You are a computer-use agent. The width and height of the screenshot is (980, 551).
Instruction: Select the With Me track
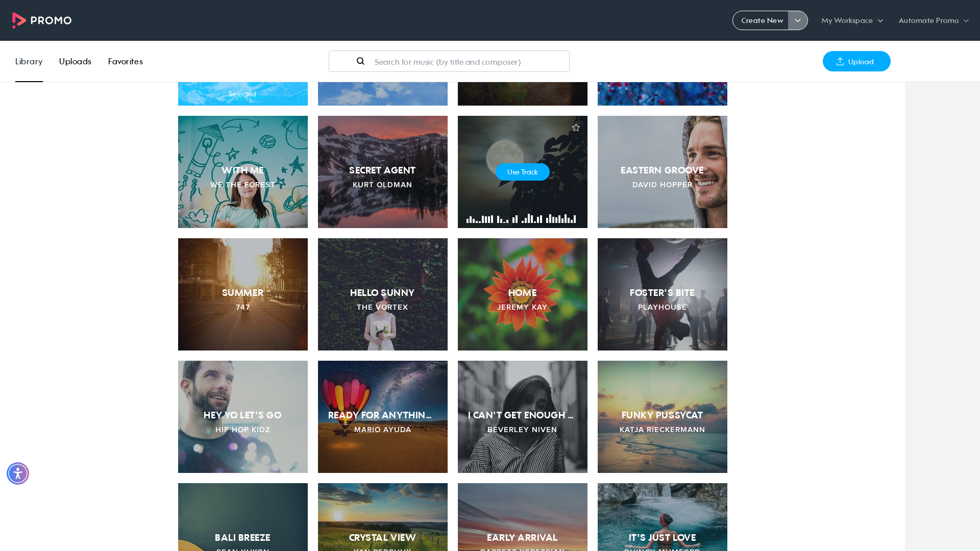pyautogui.click(x=243, y=172)
